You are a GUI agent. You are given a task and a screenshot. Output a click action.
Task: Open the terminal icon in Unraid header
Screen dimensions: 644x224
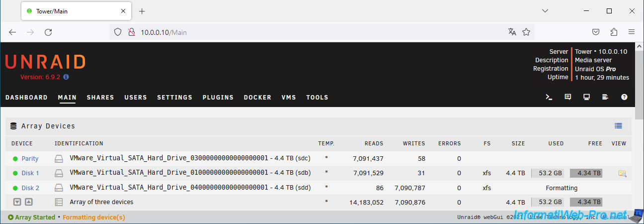549,97
